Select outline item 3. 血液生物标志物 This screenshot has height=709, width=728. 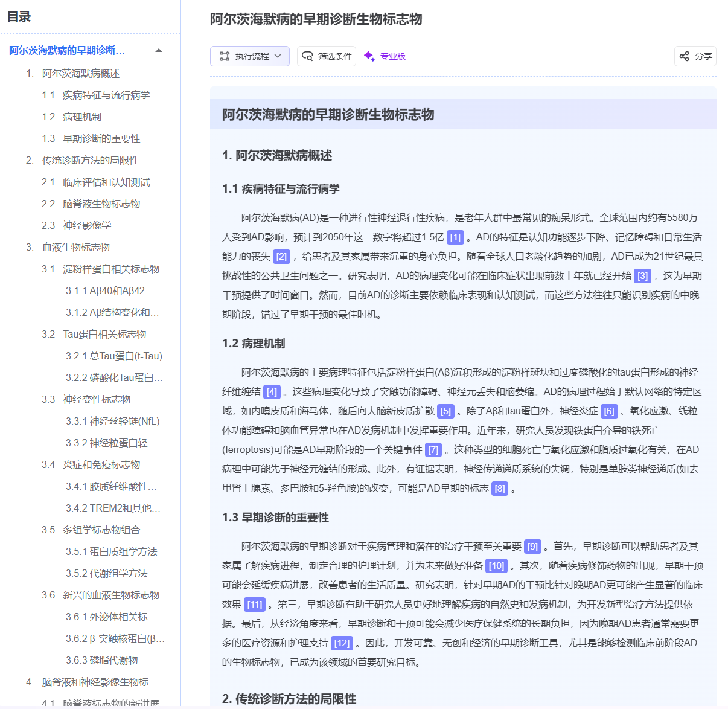tap(68, 247)
